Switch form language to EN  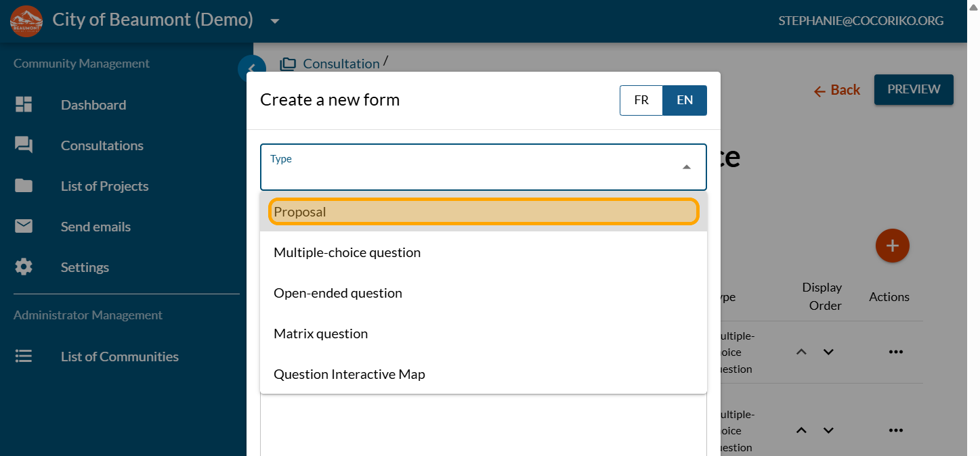click(685, 100)
